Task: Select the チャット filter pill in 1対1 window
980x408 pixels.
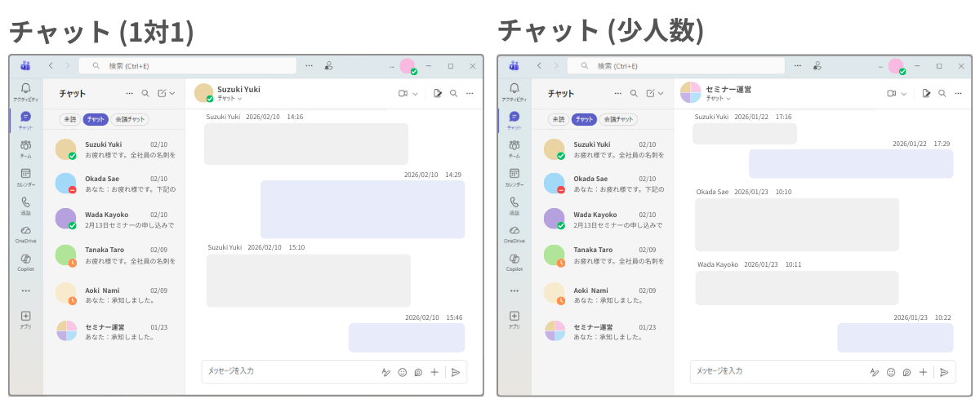Action: pos(96,119)
